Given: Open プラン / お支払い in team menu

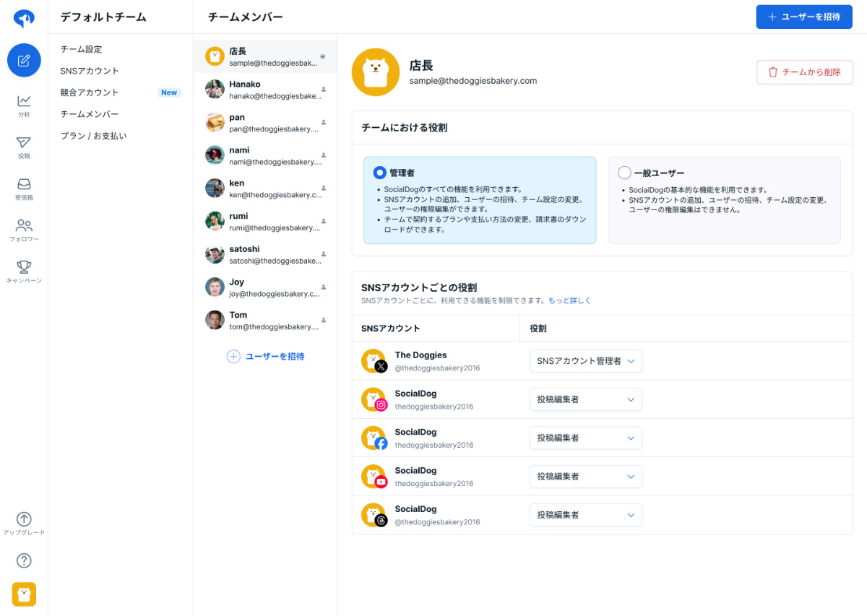Looking at the screenshot, I should click(93, 136).
